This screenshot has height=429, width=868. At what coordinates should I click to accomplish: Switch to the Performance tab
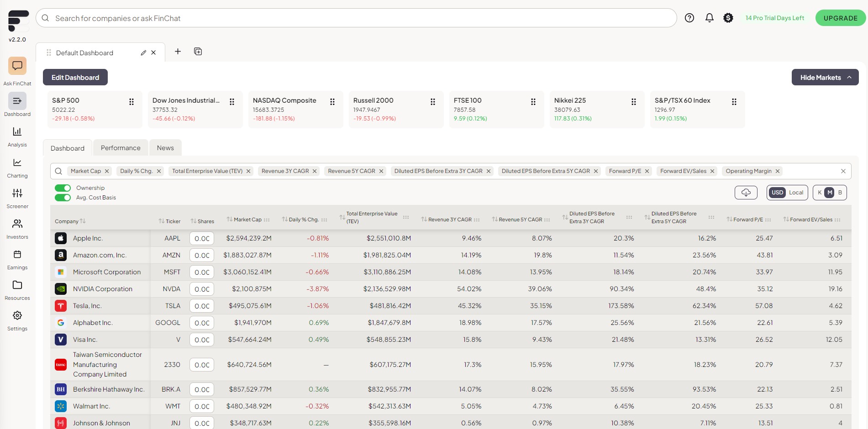[121, 148]
